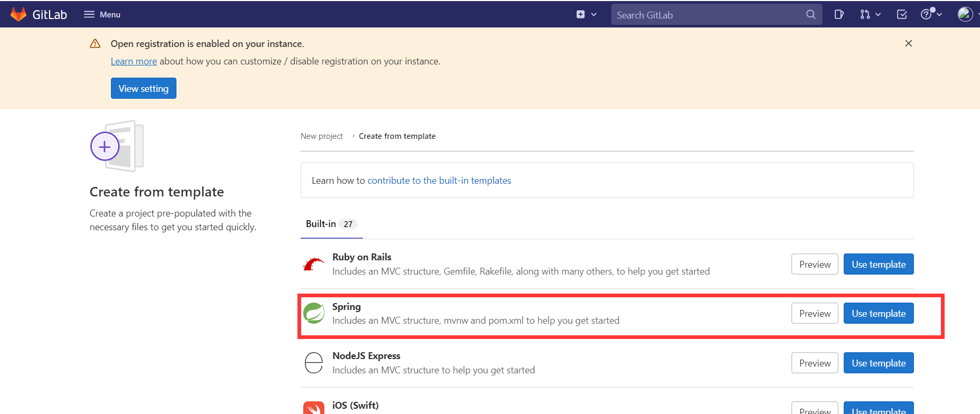The image size is (980, 414).
Task: Open contribute to the built-in templates link
Action: point(440,181)
